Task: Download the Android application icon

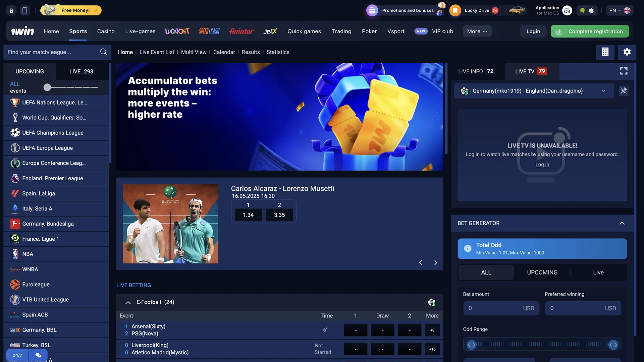Action: 583,10
